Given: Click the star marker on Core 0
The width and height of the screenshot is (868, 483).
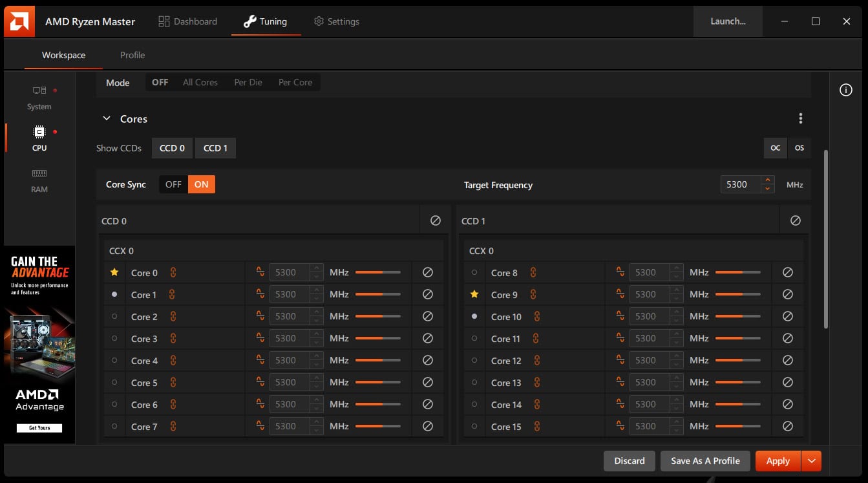Looking at the screenshot, I should [114, 272].
